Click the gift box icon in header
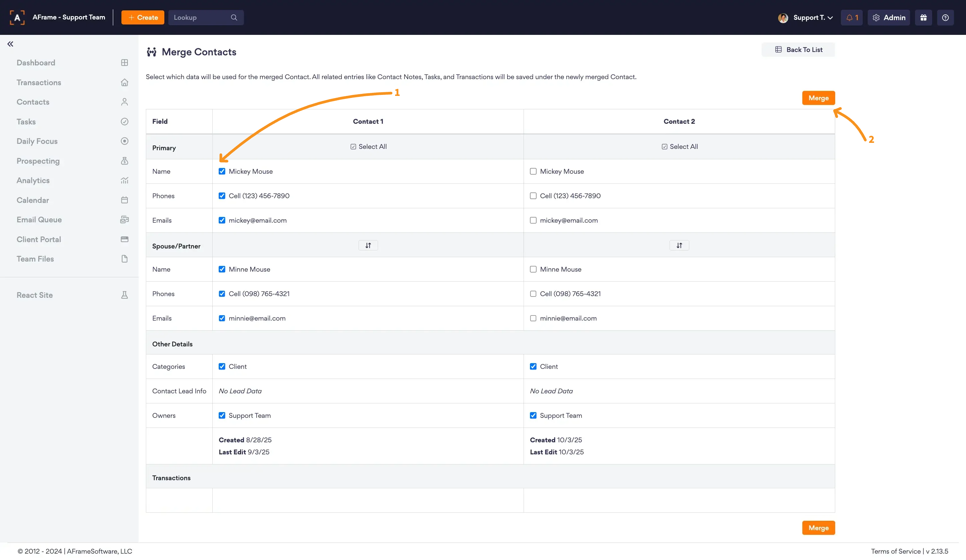966x560 pixels. 923,18
